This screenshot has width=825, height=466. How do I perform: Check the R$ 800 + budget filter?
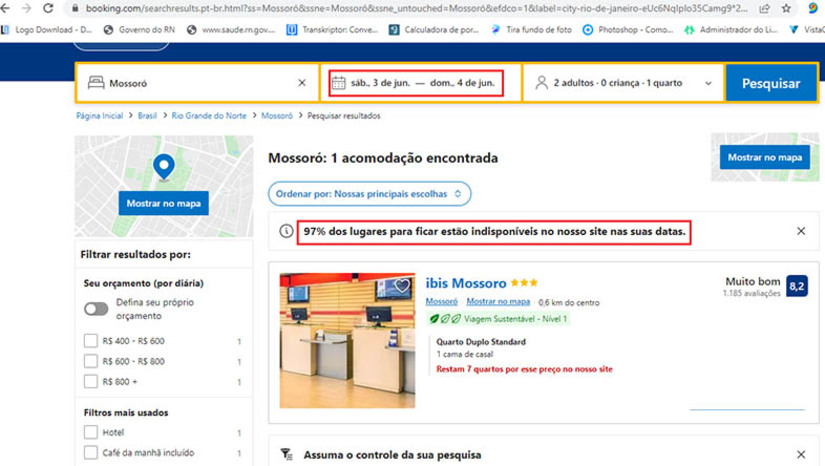click(x=90, y=381)
